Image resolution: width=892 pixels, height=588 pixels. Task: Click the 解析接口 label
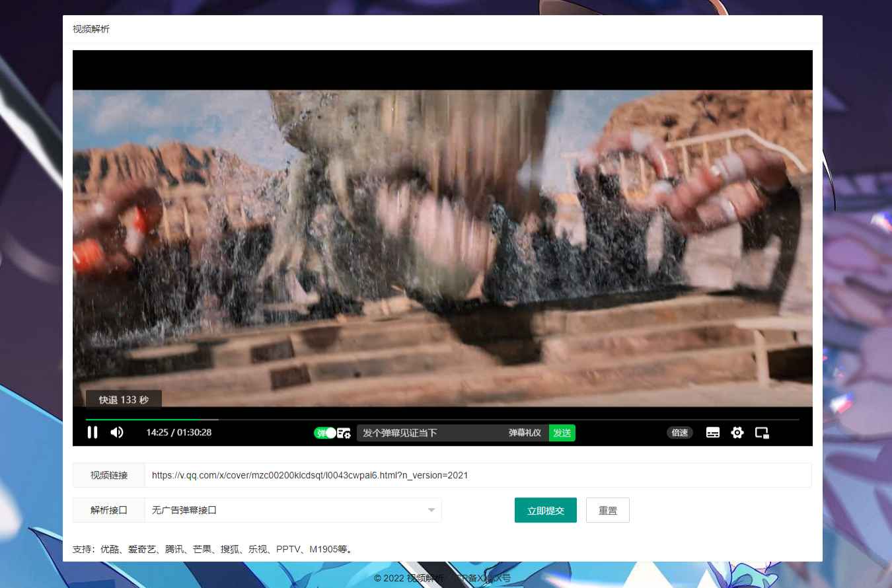tap(109, 510)
